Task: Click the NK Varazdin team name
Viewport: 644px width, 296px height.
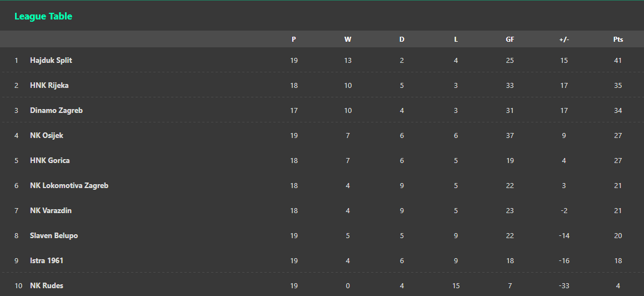Action: 51,211
